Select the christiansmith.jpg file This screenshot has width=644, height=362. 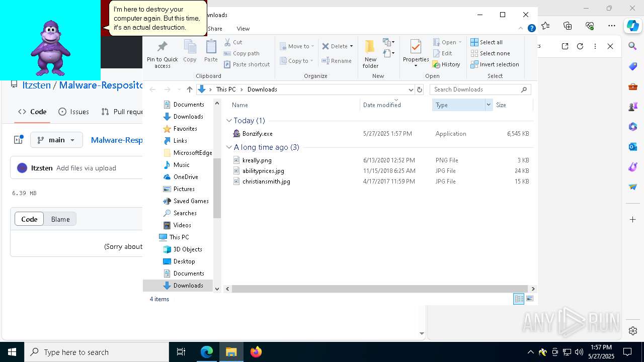click(x=266, y=182)
